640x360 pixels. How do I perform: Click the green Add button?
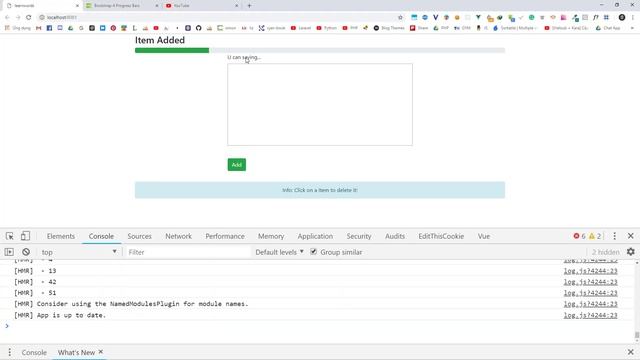coord(237,164)
